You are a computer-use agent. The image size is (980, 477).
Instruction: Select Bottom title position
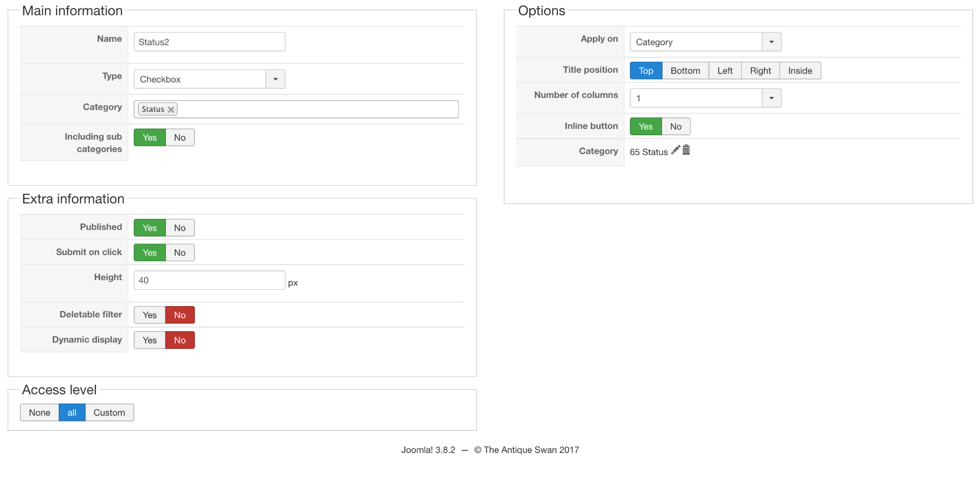tap(685, 71)
